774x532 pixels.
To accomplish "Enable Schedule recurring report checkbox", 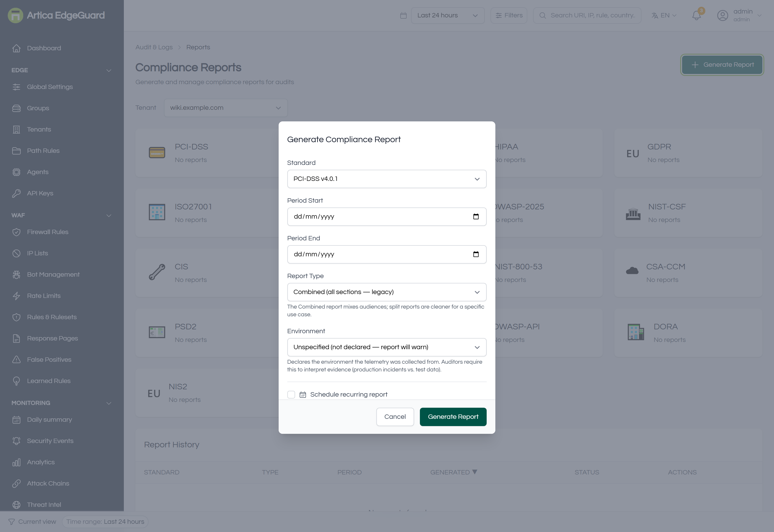I will tap(291, 395).
